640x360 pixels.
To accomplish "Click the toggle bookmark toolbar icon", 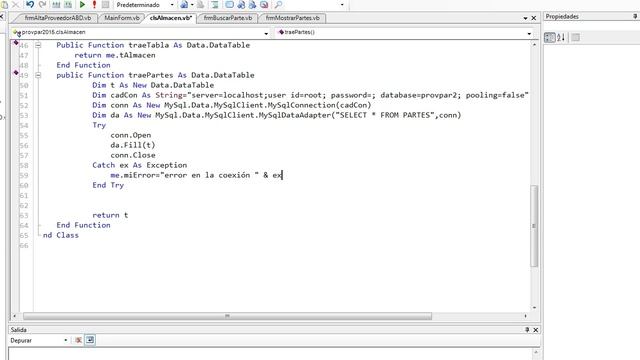I will coord(229,4).
